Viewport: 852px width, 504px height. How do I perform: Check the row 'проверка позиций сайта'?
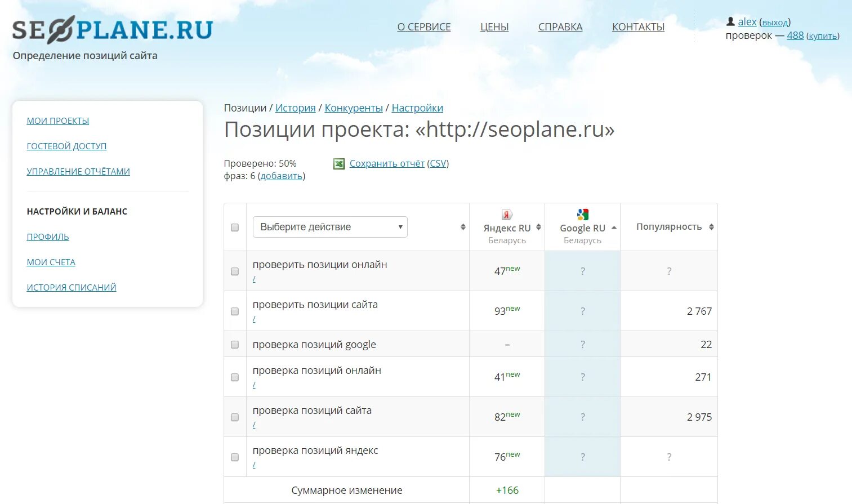[x=235, y=417]
